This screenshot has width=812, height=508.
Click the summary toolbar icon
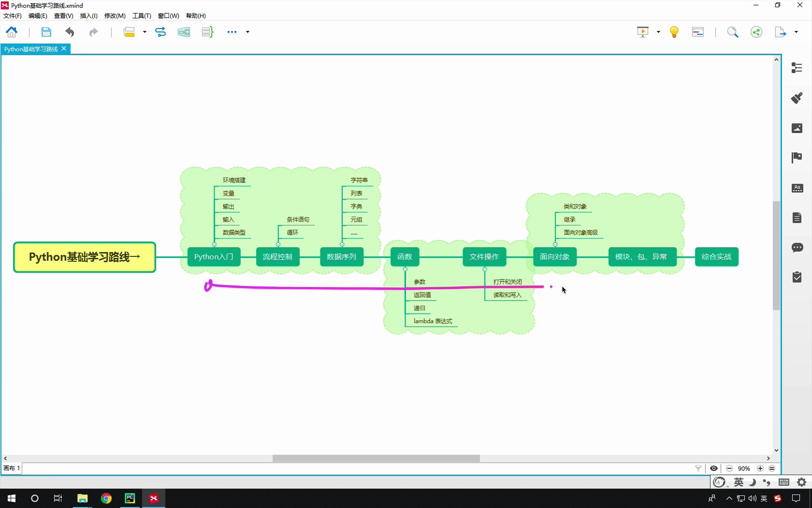[x=207, y=32]
